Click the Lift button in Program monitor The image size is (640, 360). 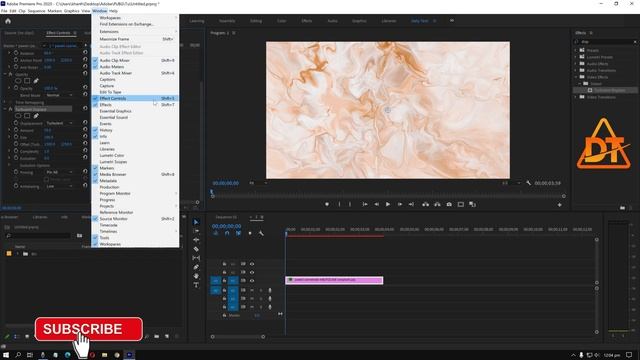click(425, 204)
